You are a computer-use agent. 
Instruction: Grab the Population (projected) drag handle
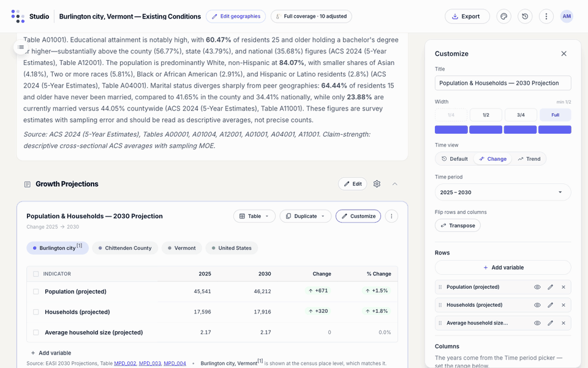click(x=440, y=287)
